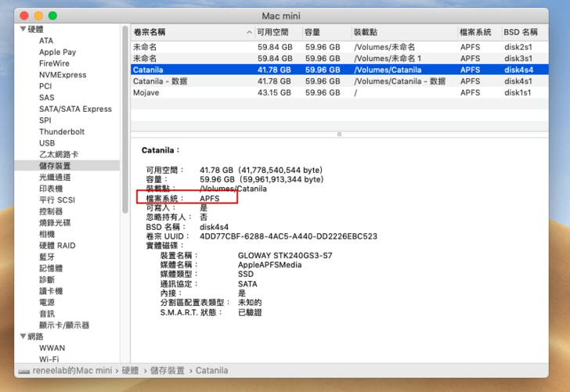Viewport: 570px width, 392px height.
Task: Select 相機 camera entry
Action: point(47,234)
